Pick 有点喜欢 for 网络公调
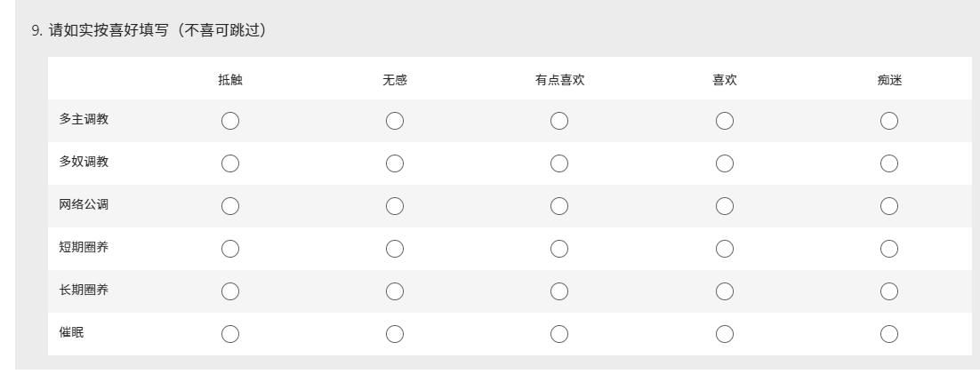The image size is (980, 382). 559,206
